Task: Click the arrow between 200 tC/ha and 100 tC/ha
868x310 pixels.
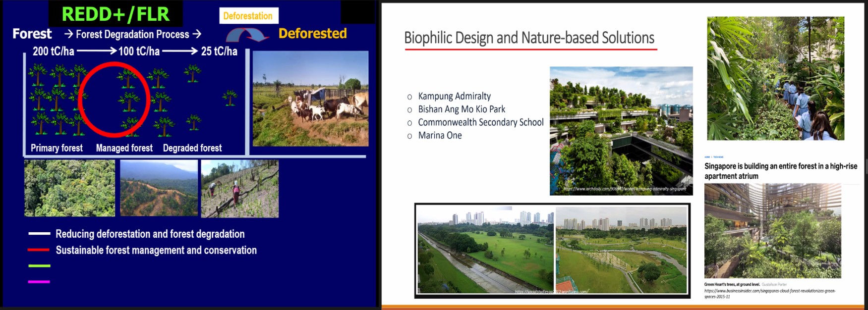Action: (97, 51)
